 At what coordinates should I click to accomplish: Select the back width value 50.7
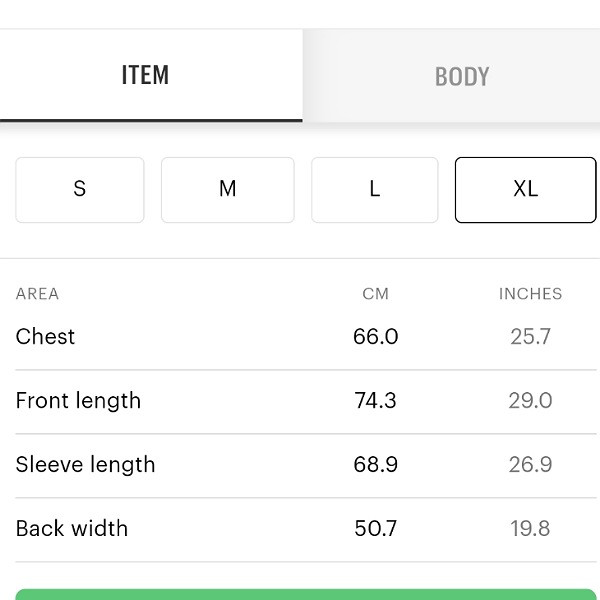pyautogui.click(x=376, y=529)
